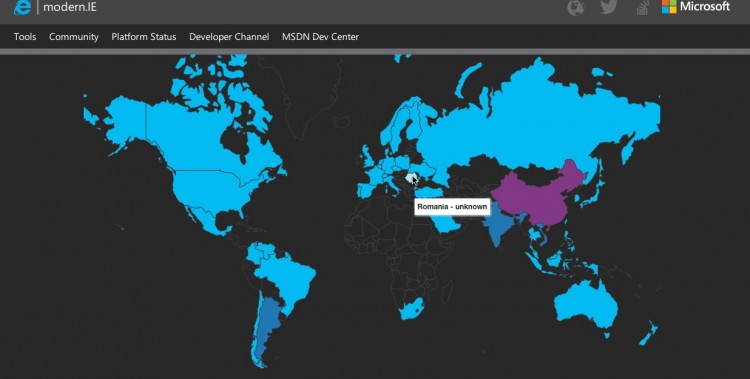The width and height of the screenshot is (750, 379).
Task: Open Developer Channel page
Action: point(229,37)
